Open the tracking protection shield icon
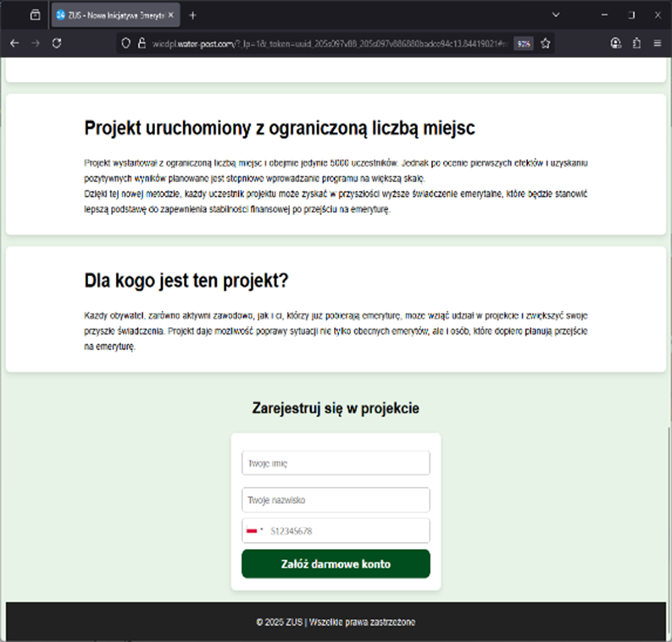 pyautogui.click(x=126, y=43)
